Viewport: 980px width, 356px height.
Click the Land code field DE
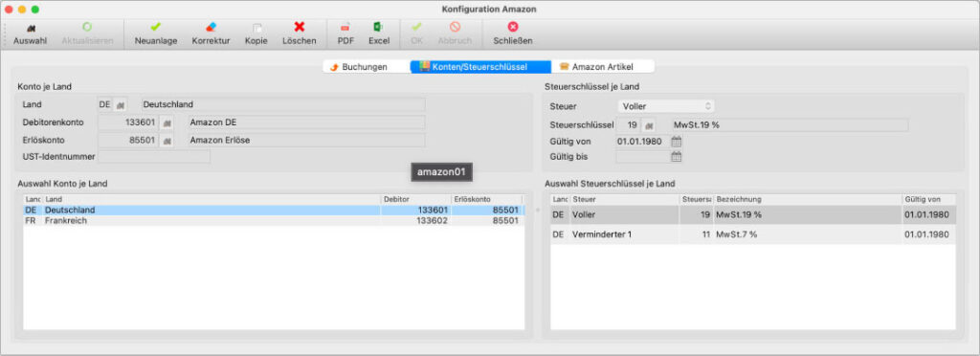(105, 104)
